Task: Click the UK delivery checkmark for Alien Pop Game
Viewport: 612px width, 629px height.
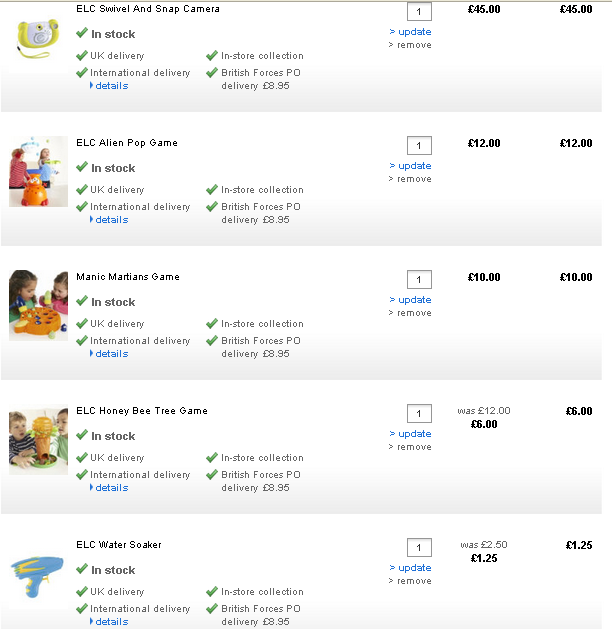Action: click(x=82, y=189)
